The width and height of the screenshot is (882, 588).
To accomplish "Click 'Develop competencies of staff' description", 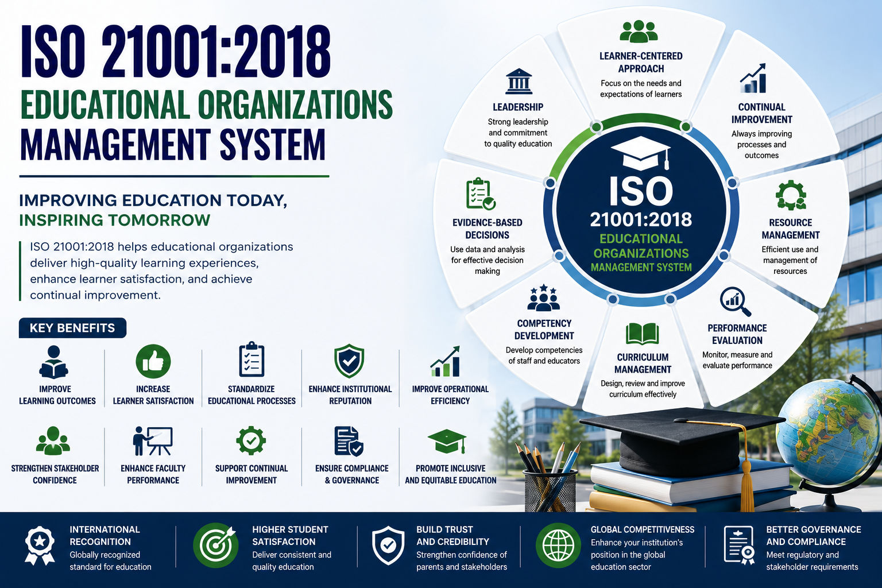I will (x=544, y=355).
